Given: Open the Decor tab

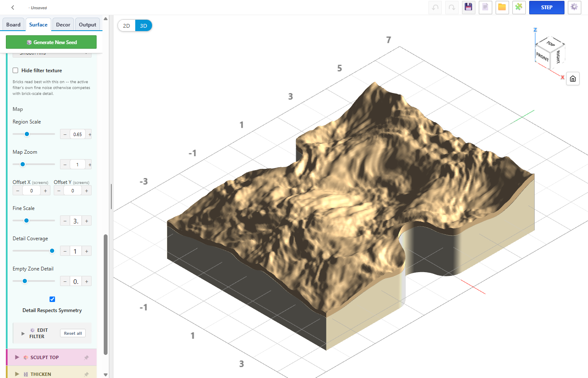Looking at the screenshot, I should tap(63, 24).
